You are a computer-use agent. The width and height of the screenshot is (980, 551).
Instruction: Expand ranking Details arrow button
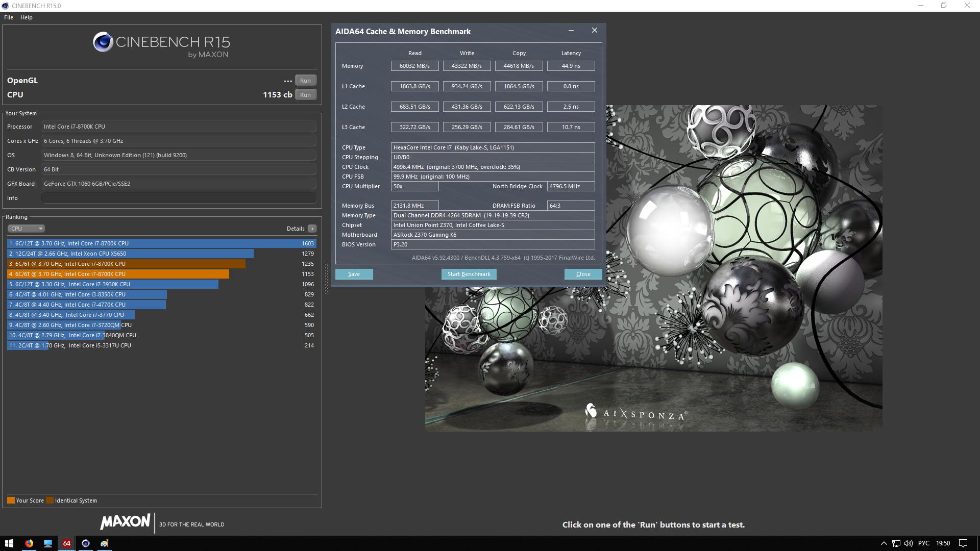click(312, 229)
